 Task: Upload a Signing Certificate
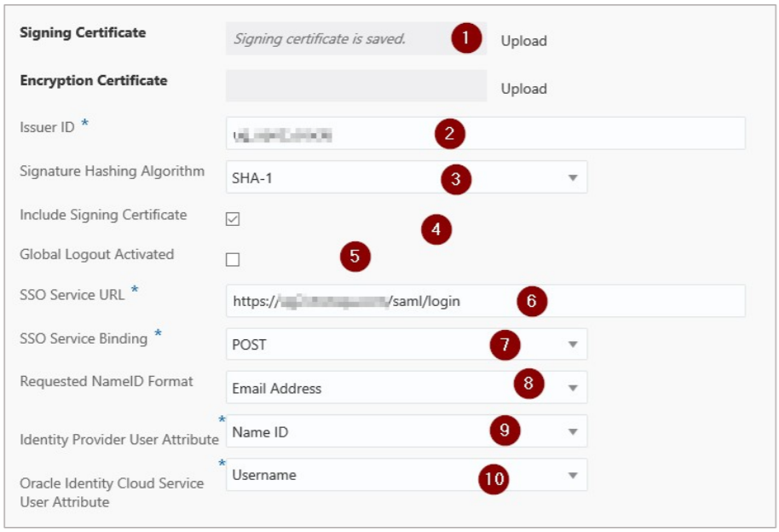click(x=523, y=41)
